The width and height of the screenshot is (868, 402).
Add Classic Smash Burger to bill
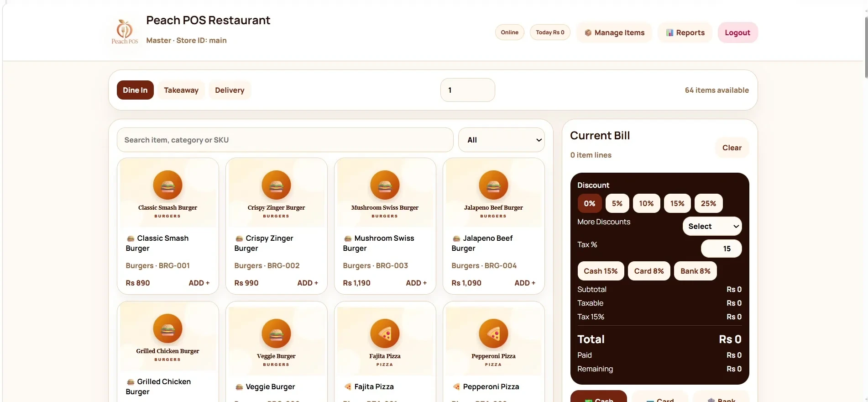(x=199, y=283)
